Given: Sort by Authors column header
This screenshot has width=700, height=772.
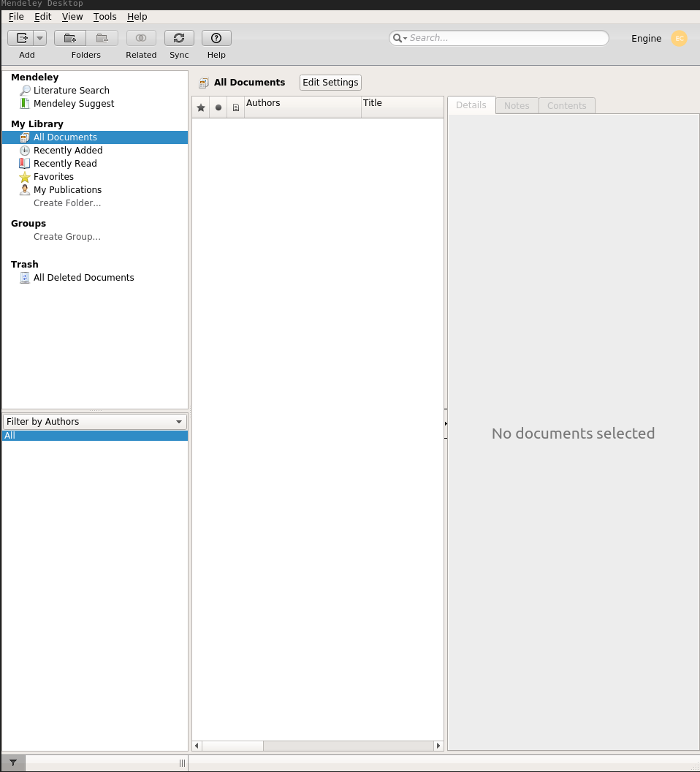Looking at the screenshot, I should click(303, 107).
